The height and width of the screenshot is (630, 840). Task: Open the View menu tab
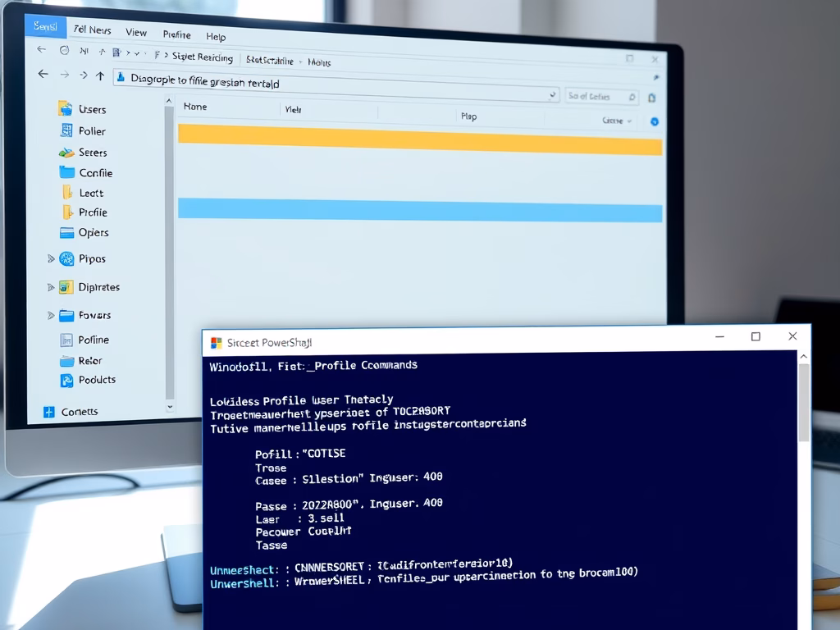(x=136, y=33)
